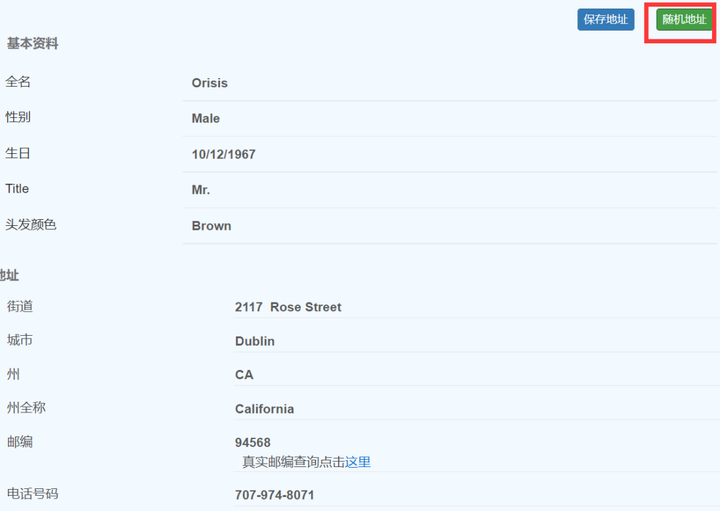Click the 城市 field label
Screen dimensions: 720x511
20,340
